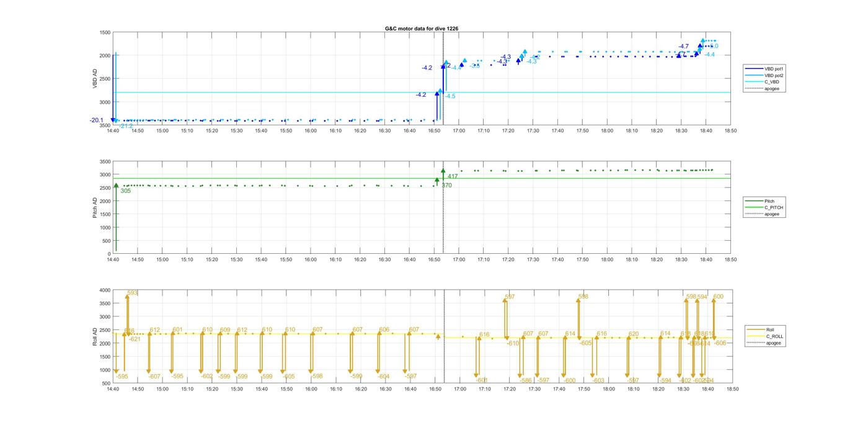Click the '609' roll data label
Screen dimensions: 868x430
pyautogui.click(x=225, y=330)
